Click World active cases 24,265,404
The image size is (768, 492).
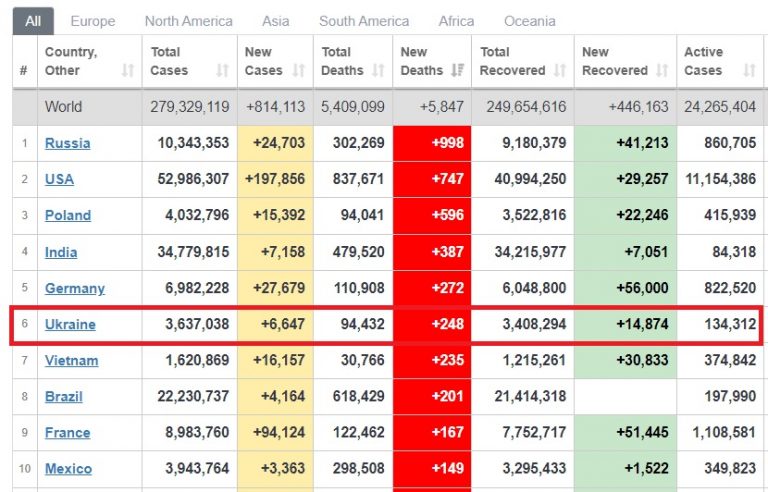click(720, 107)
